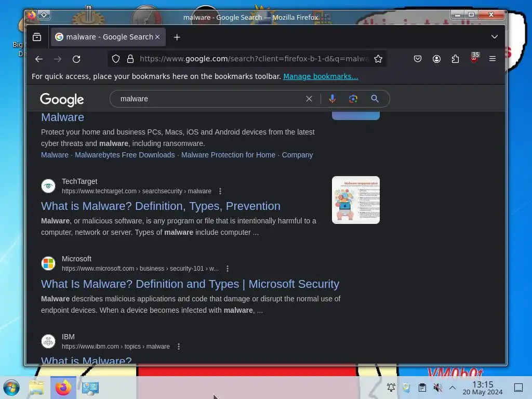Click the uBlock extension icon showing 35
The image size is (532, 399).
474,58
